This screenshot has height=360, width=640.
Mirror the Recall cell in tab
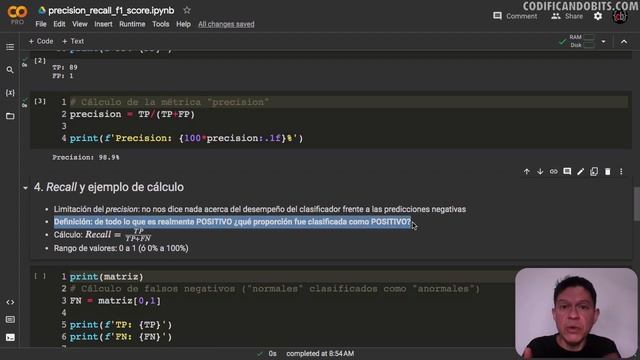pyautogui.click(x=594, y=171)
